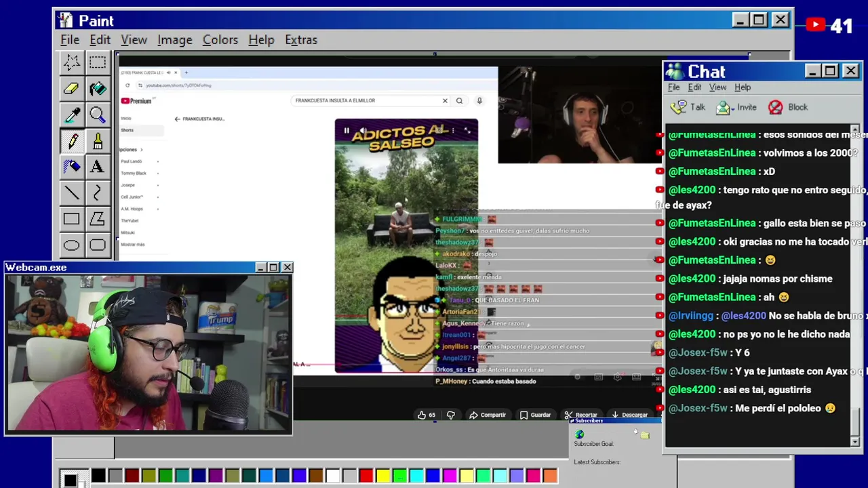Click the voice search microphone icon
The image size is (868, 488).
(x=479, y=100)
